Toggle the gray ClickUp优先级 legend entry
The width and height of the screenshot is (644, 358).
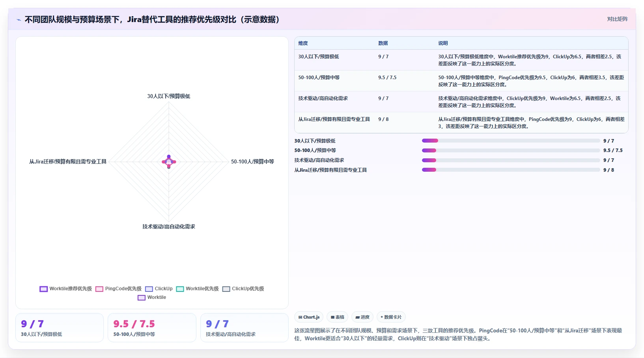point(243,289)
